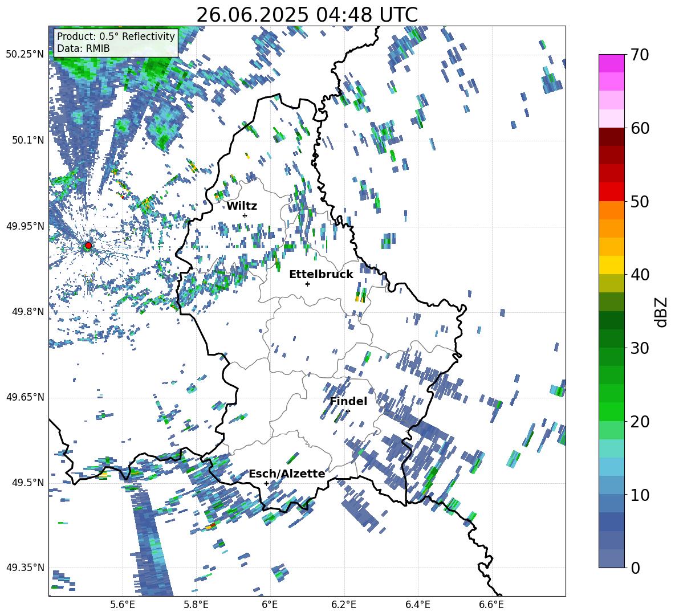Click the 49.5°N latitude label
This screenshot has width=675, height=616.
click(x=27, y=483)
